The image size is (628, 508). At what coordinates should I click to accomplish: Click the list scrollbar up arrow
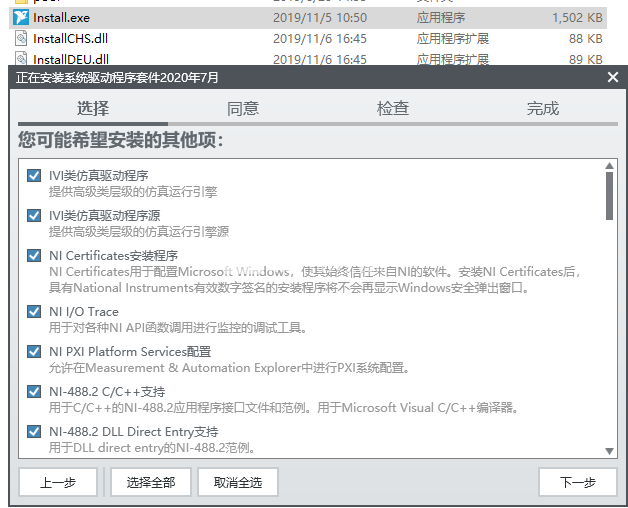[610, 165]
